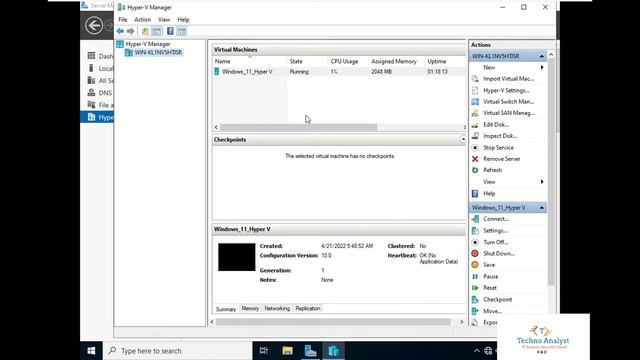This screenshot has height=360, width=640.
Task: Open the blue Help toolbar icon
Action: [170, 31]
